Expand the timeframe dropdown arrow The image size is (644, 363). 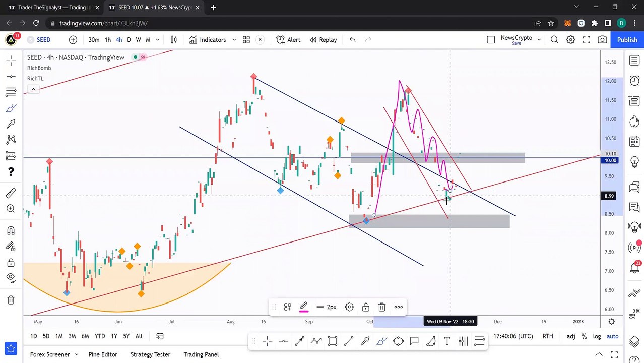pyautogui.click(x=158, y=40)
